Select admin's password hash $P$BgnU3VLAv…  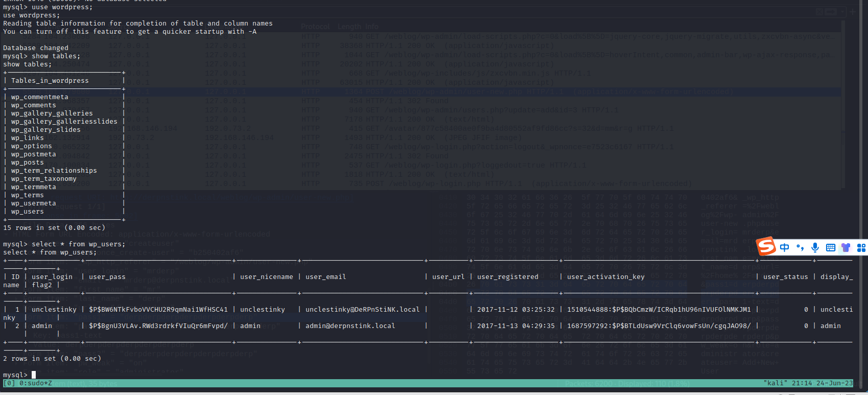click(158, 326)
